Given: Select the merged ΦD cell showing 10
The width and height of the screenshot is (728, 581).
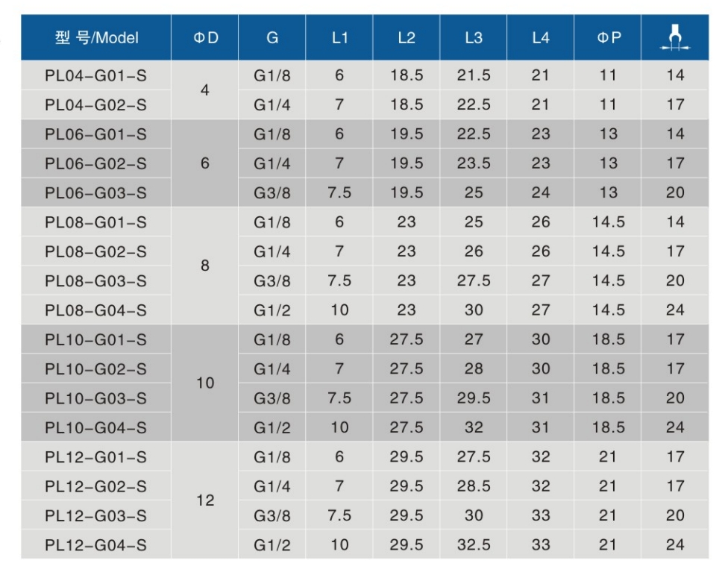Looking at the screenshot, I should [205, 383].
